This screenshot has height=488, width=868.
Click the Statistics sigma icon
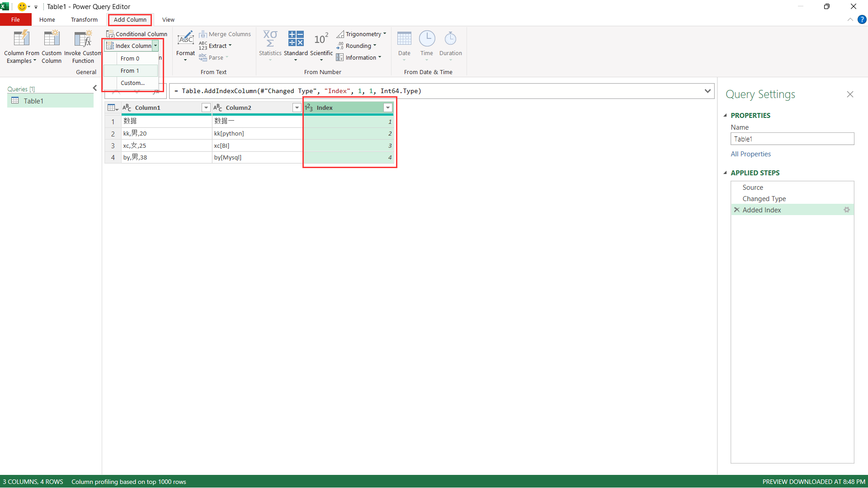pyautogui.click(x=270, y=39)
